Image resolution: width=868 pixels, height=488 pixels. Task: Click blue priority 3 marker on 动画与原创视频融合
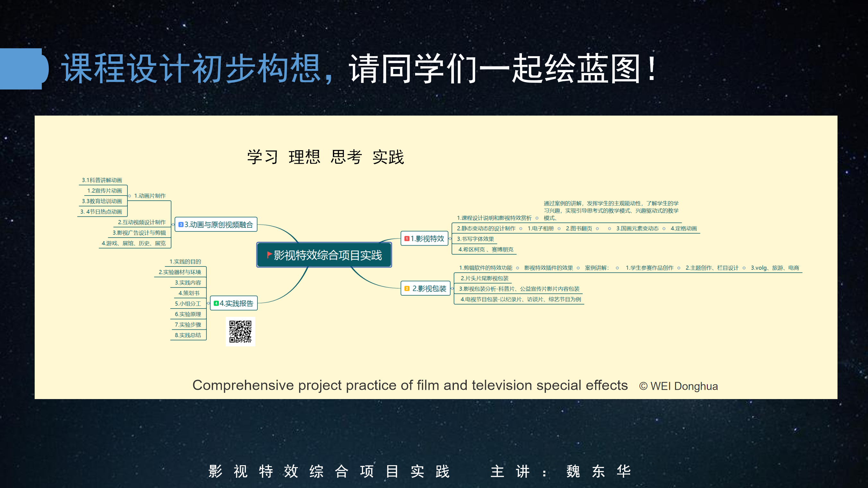181,224
